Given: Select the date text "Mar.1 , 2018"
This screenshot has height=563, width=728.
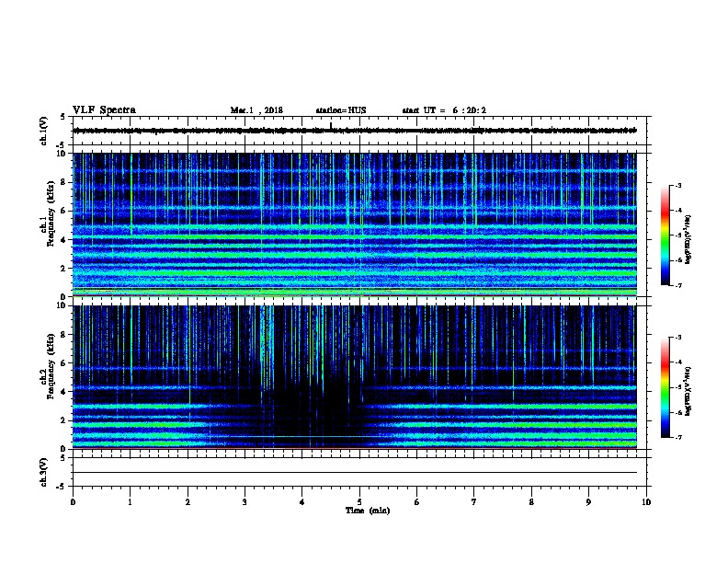Looking at the screenshot, I should (256, 110).
